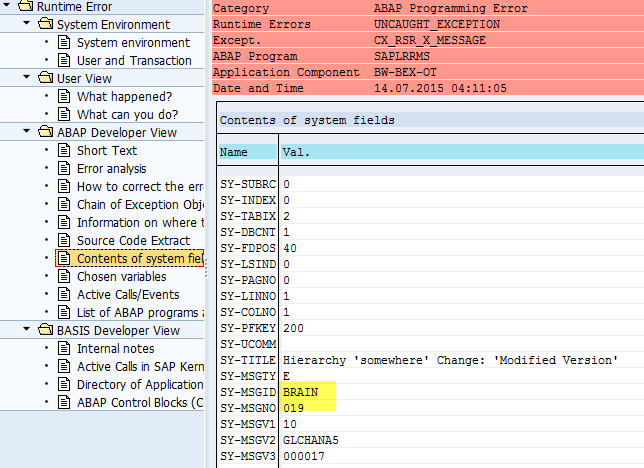
Task: Click the User View folder icon
Action: point(46,78)
